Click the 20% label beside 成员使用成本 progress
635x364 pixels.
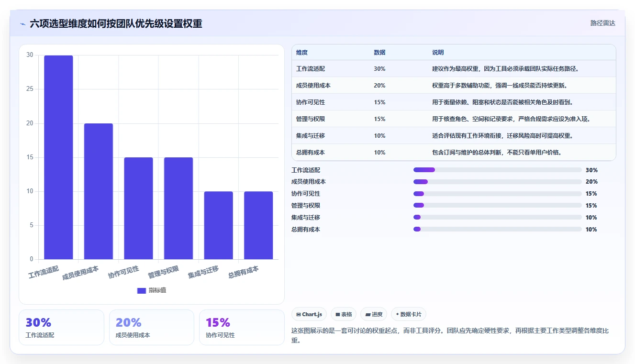point(591,182)
